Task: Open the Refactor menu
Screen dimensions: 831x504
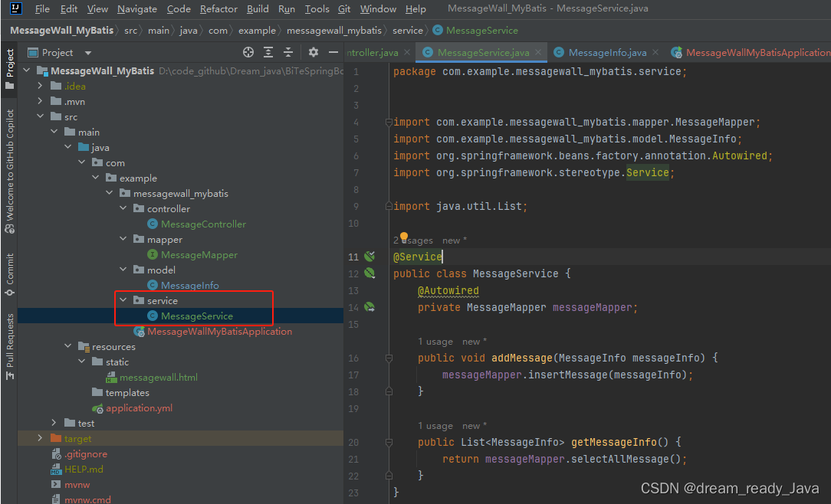Action: point(219,9)
